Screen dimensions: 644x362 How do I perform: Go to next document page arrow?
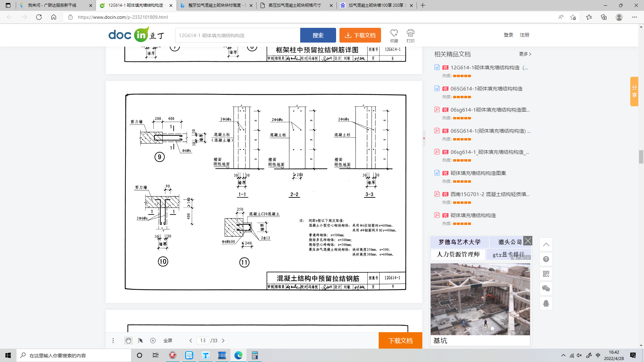pyautogui.click(x=223, y=341)
